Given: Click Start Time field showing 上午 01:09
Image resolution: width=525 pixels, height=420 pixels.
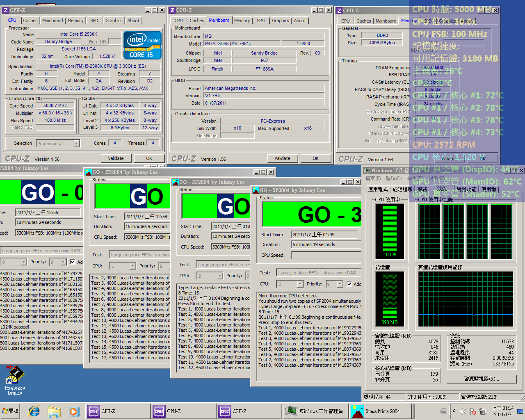Looking at the screenshot, I should (324, 235).
